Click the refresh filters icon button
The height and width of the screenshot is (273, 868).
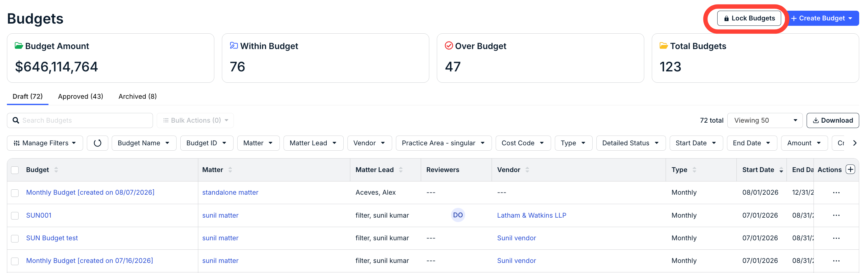(x=97, y=143)
